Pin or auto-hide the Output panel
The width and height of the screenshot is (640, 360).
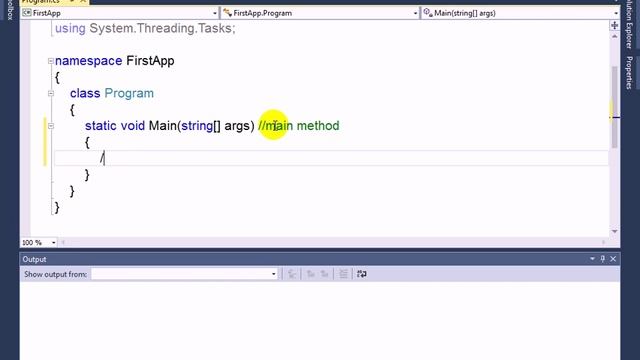[x=603, y=259]
